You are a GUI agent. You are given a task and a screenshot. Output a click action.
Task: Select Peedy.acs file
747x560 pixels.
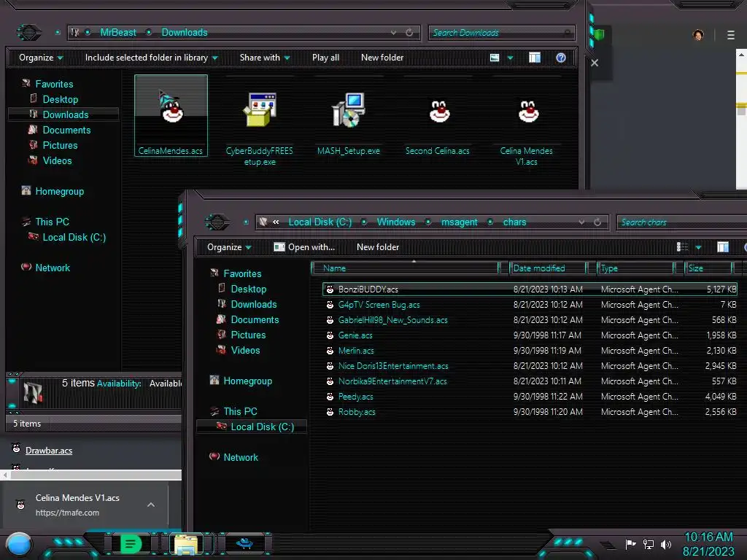[530, 397]
